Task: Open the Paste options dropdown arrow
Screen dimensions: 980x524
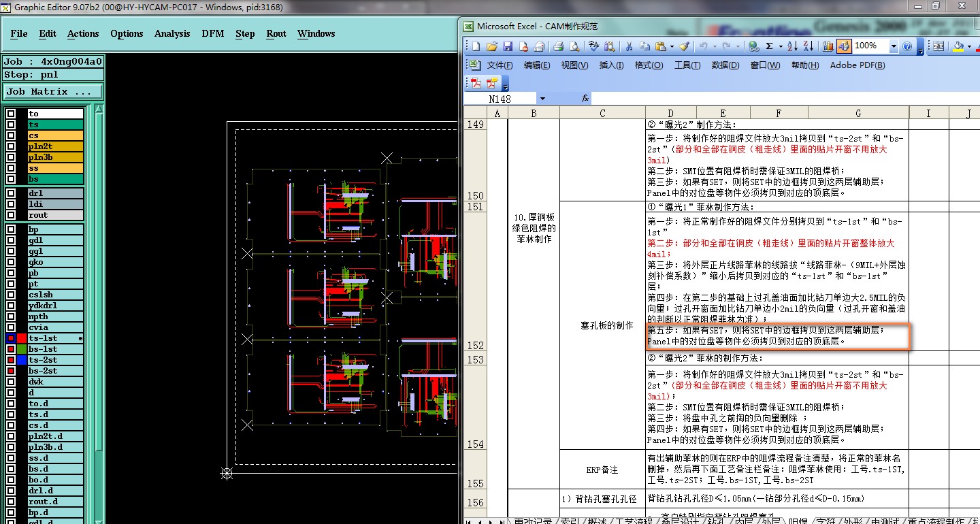Action: 672,46
